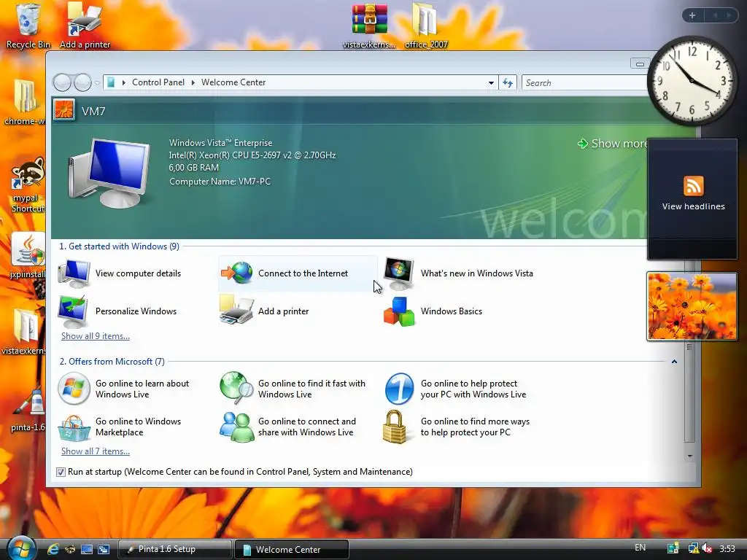This screenshot has height=560, width=747.
Task: Click the sidebar add gadget plus button
Action: [x=692, y=15]
